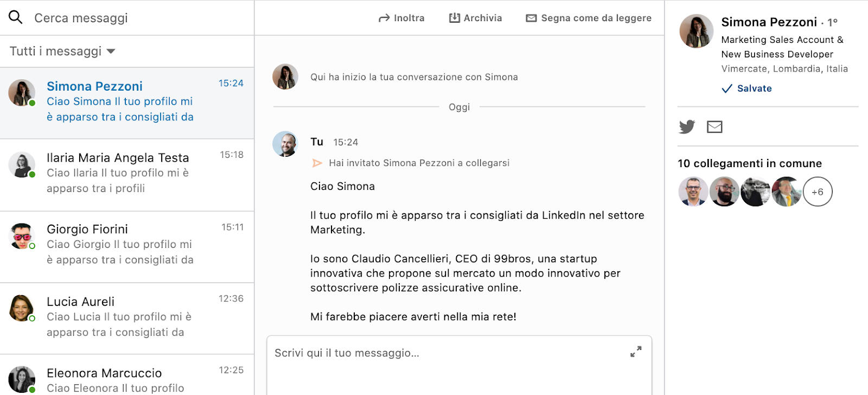The image size is (868, 395).
Task: Click the +6 mutual connections badge
Action: (x=817, y=192)
